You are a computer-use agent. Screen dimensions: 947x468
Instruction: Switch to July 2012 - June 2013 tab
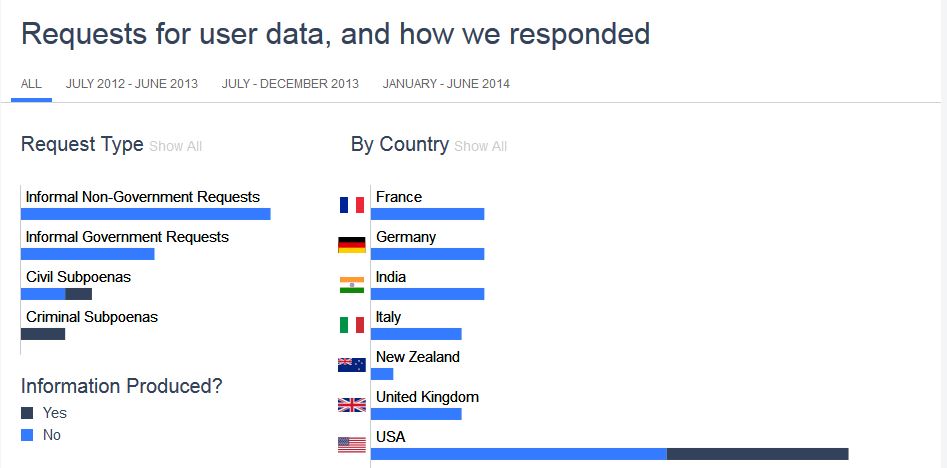pyautogui.click(x=132, y=84)
